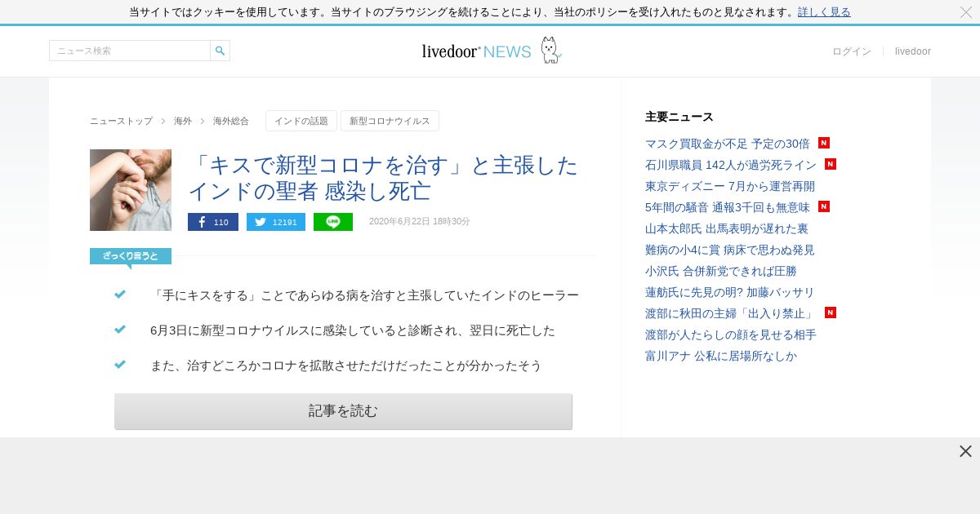Open headline 山本太郎氏 出馬表明が遅れた裏

tap(727, 228)
